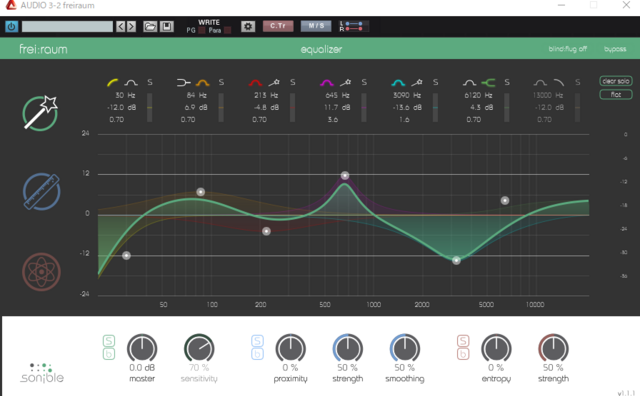Click the 645 Hz peak node on the graph
The image size is (640, 396).
click(345, 176)
